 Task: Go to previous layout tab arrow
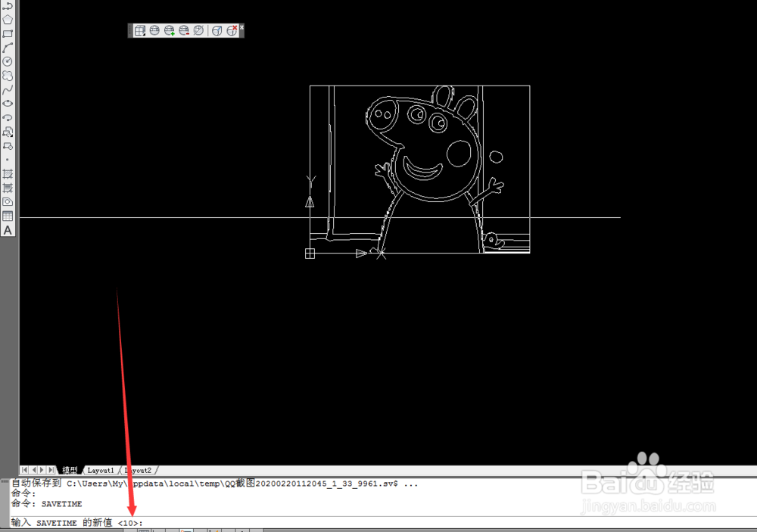click(33, 470)
